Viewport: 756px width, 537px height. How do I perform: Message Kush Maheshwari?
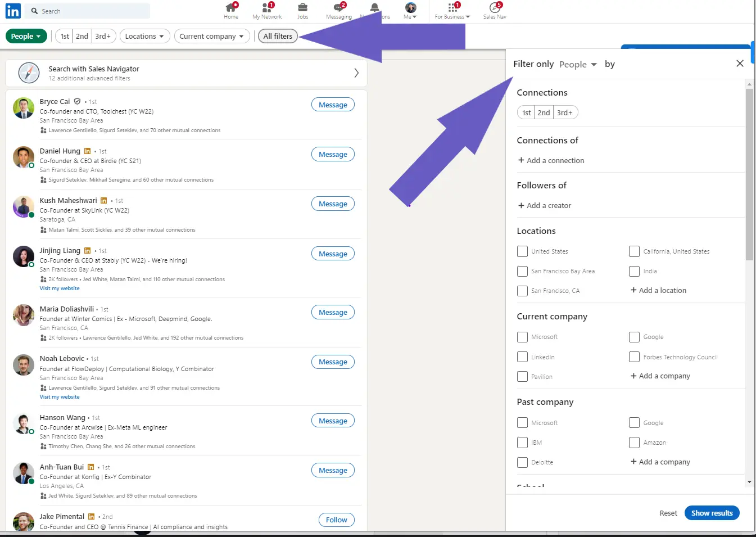point(333,204)
